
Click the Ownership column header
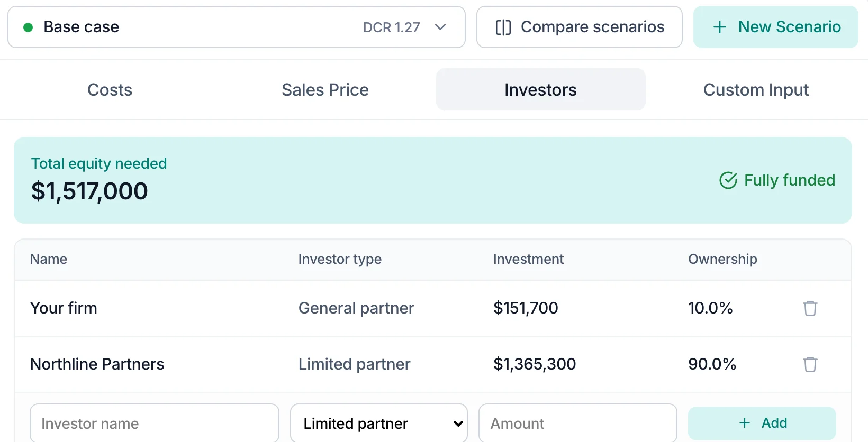[x=722, y=259]
